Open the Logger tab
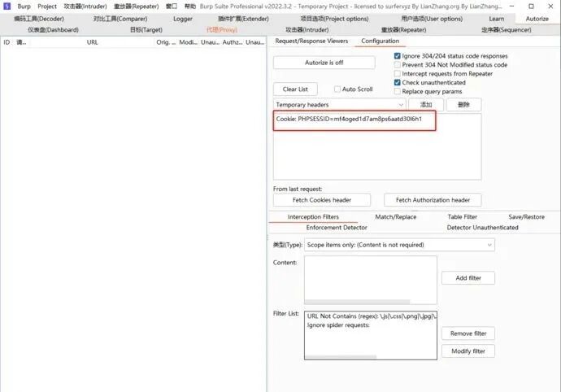The image size is (561, 392). coord(183,19)
